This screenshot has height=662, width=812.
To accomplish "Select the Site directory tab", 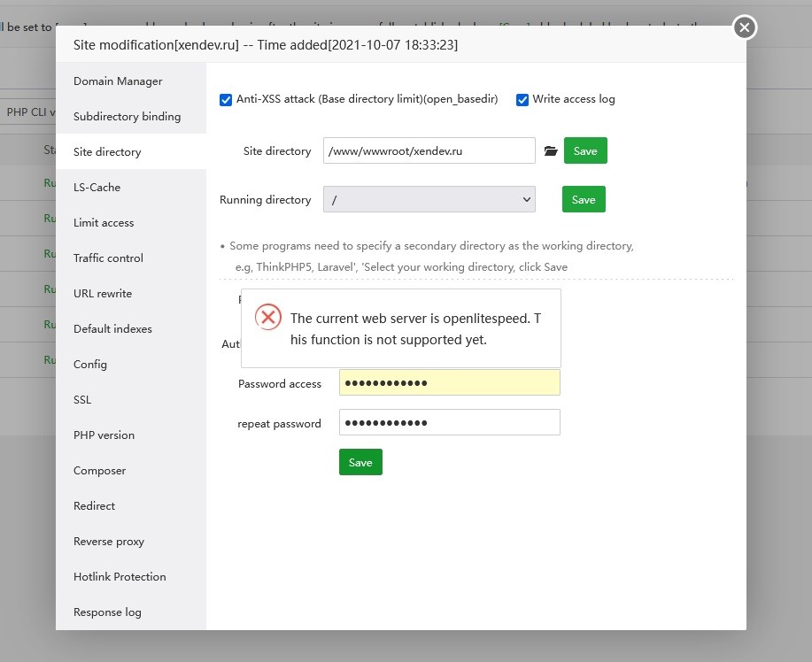I will tap(131, 151).
